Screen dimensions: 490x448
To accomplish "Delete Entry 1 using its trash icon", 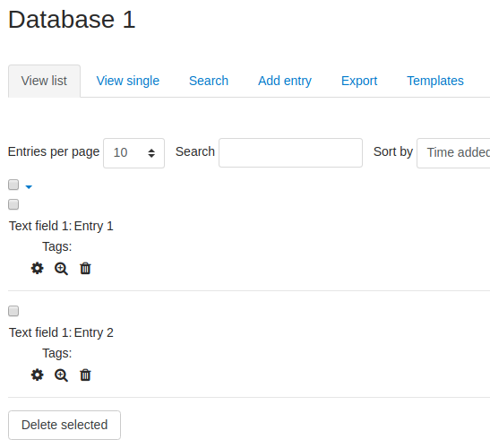I will 85,268.
